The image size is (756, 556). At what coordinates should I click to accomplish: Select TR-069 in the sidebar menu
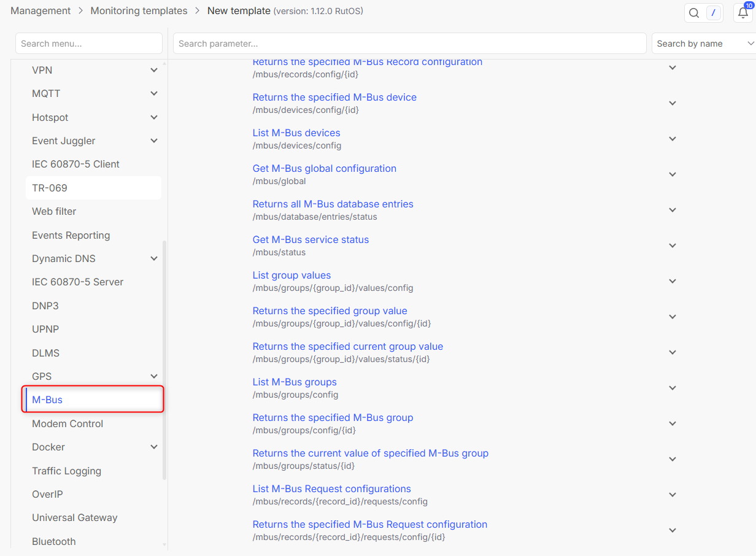coord(50,188)
